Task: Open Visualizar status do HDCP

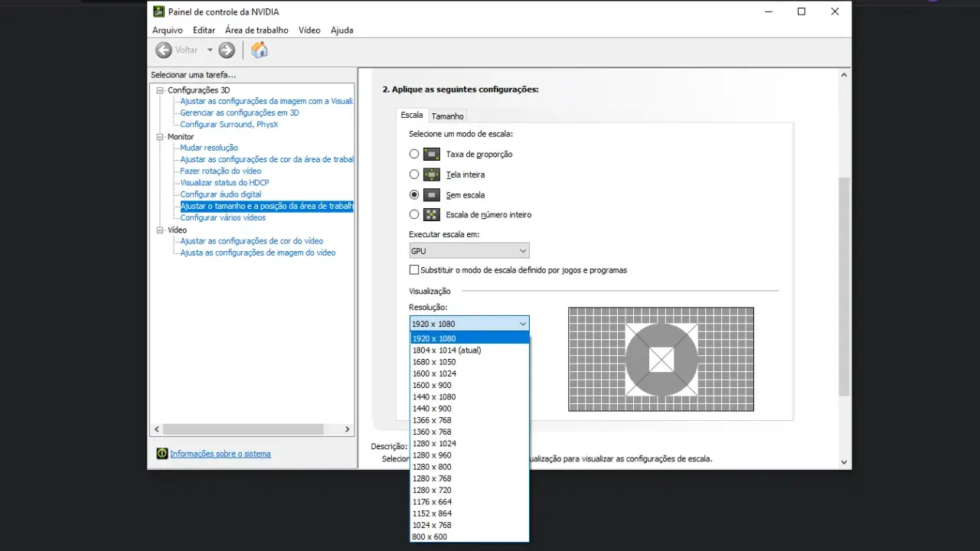Action: point(224,183)
